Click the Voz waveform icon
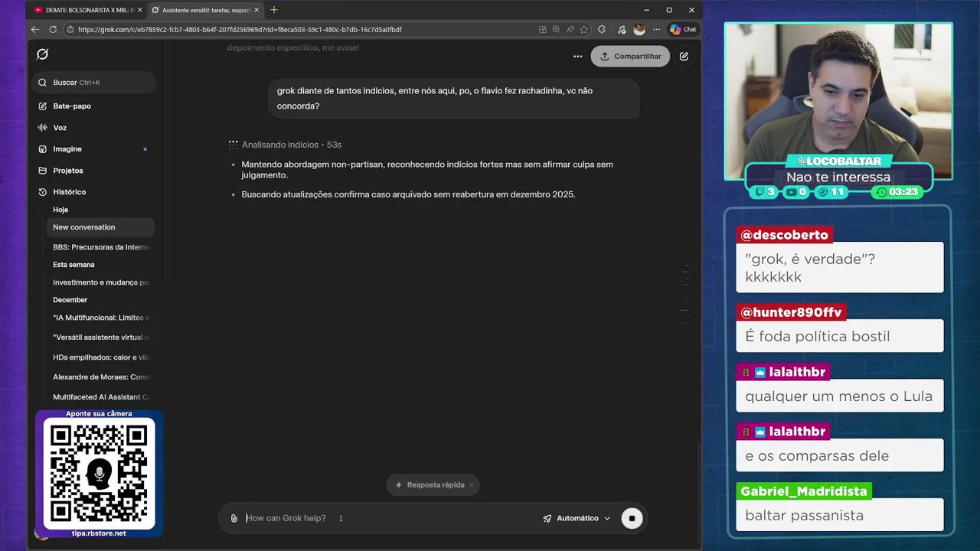 tap(43, 128)
